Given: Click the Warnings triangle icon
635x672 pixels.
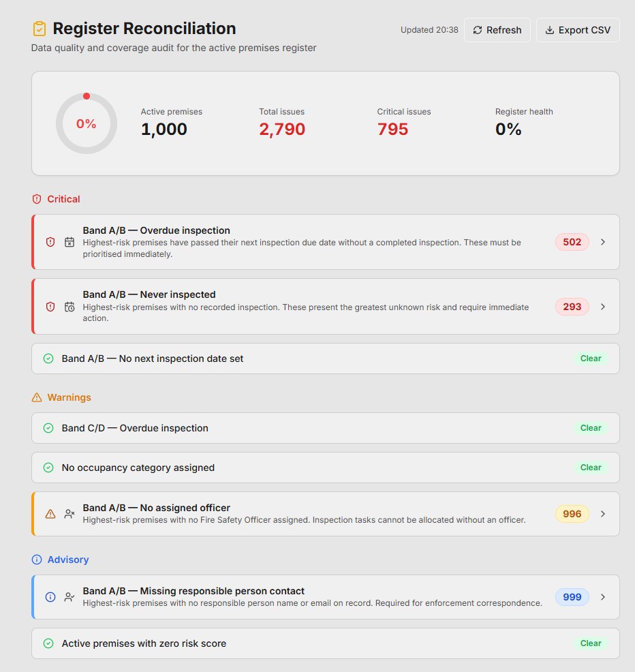Looking at the screenshot, I should coord(37,397).
